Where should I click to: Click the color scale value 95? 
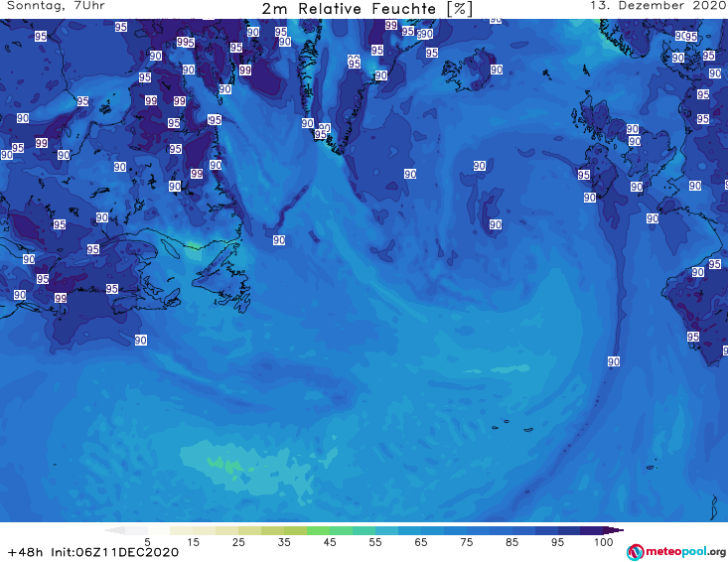(557, 542)
